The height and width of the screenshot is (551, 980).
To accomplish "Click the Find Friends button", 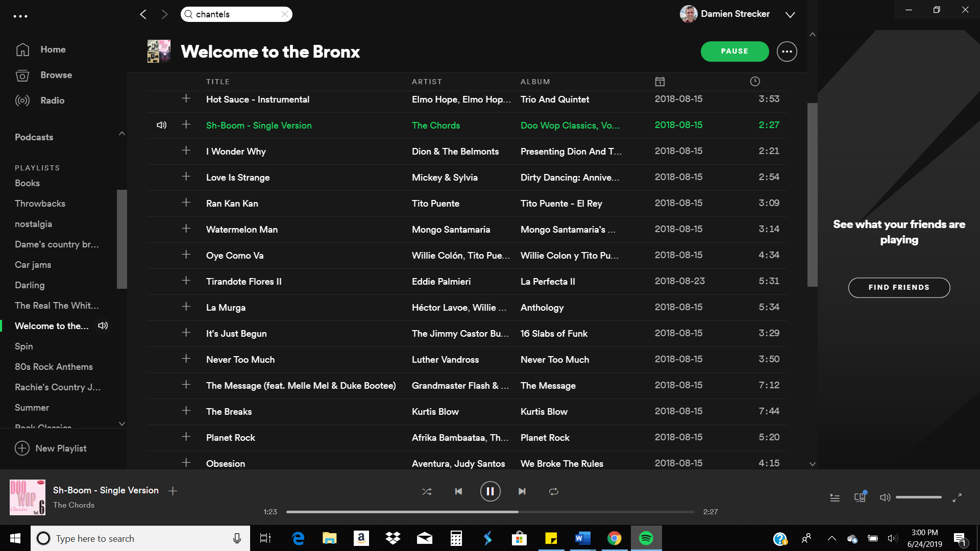I will pyautogui.click(x=899, y=287).
